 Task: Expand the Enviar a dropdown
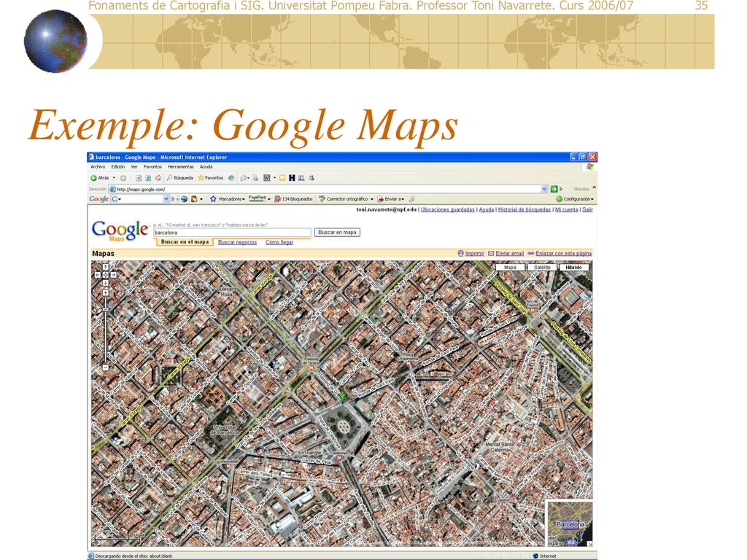(x=403, y=200)
